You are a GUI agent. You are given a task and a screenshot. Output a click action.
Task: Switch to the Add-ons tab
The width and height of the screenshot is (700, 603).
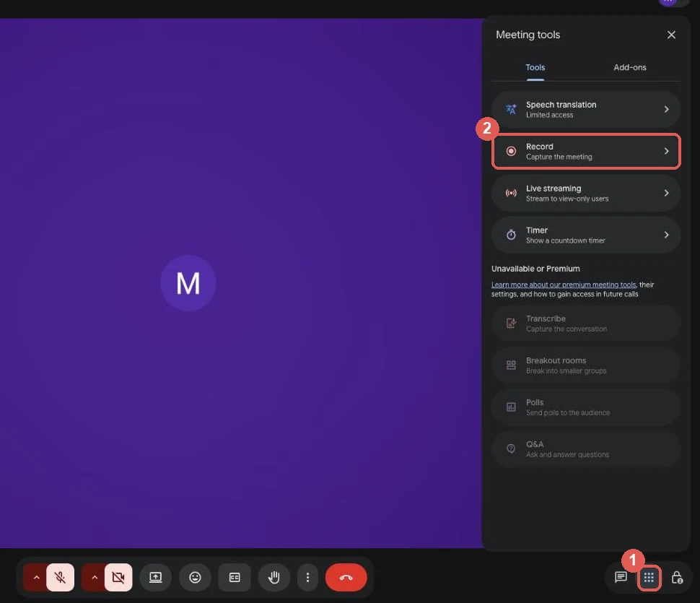pyautogui.click(x=629, y=67)
